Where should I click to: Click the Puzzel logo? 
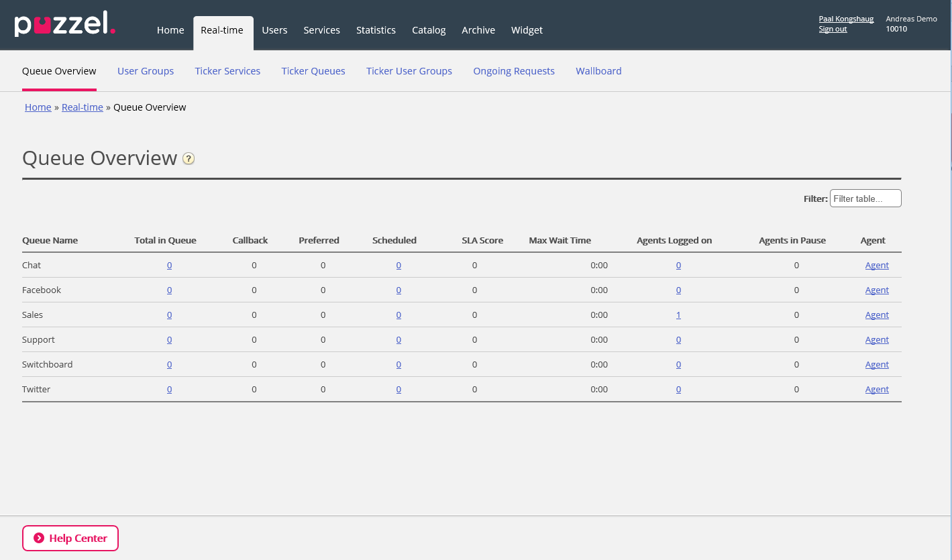point(64,25)
